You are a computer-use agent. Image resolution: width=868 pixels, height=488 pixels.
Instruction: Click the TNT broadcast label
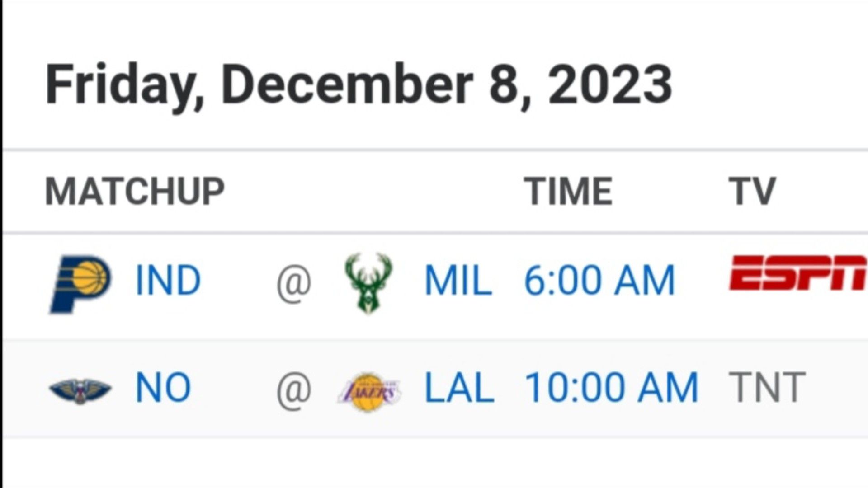click(x=767, y=388)
